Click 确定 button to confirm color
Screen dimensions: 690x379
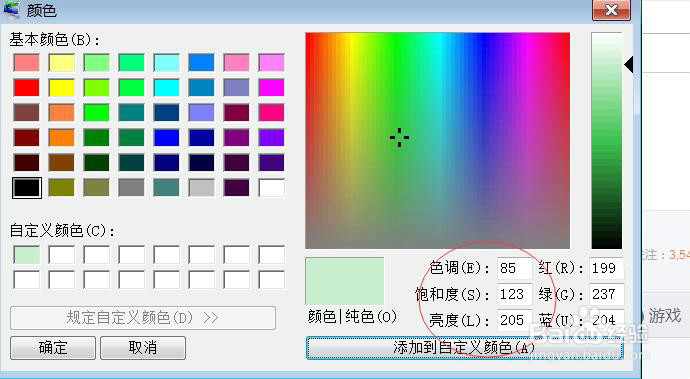click(x=53, y=348)
